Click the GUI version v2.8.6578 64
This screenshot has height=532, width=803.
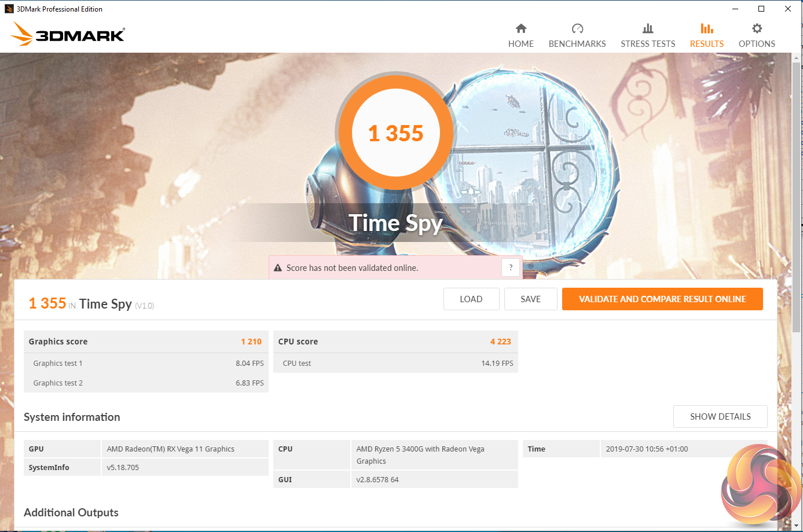pos(377,480)
